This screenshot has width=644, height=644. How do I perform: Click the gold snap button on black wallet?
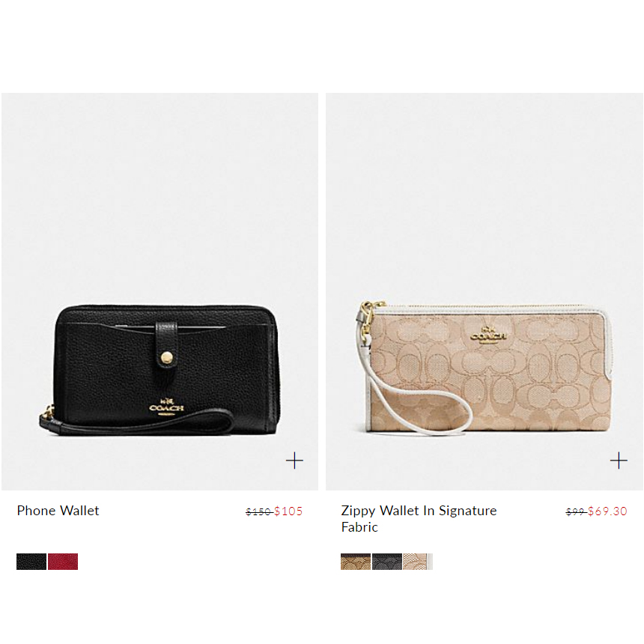pyautogui.click(x=167, y=357)
